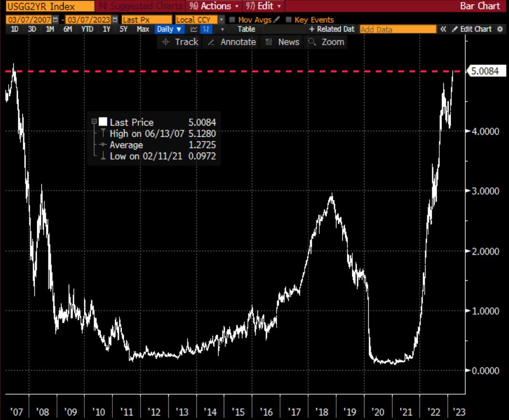Enable the Key Events checkbox
The image size is (509, 420).
[288, 19]
